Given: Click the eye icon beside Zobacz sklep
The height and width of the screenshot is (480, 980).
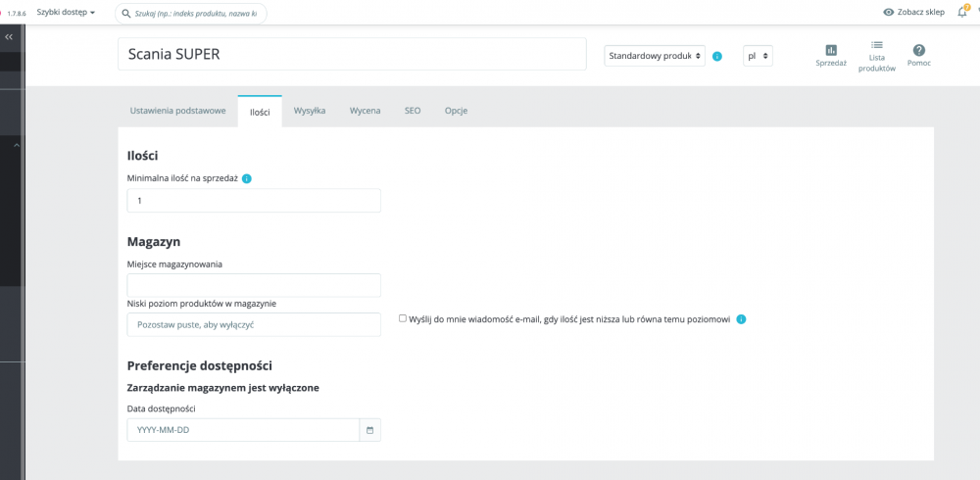Looking at the screenshot, I should pyautogui.click(x=889, y=13).
